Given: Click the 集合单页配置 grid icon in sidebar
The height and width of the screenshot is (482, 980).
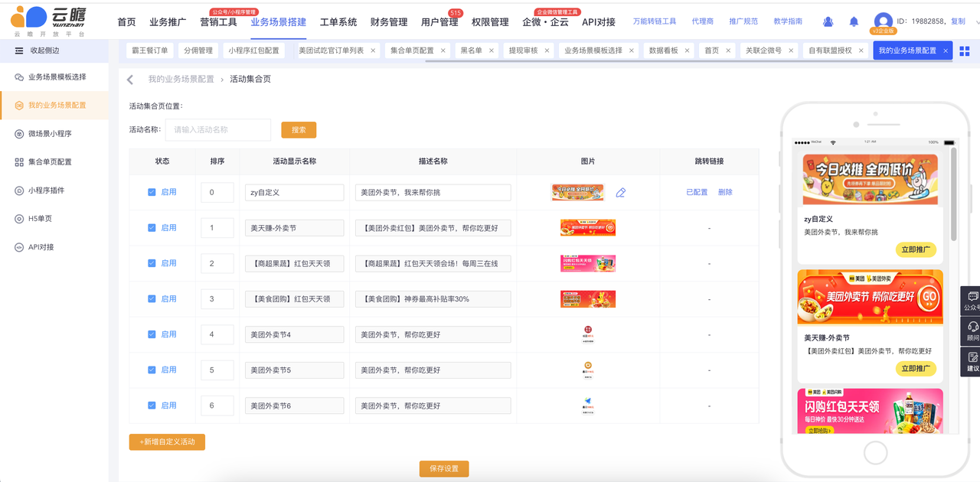Looking at the screenshot, I should (x=19, y=162).
